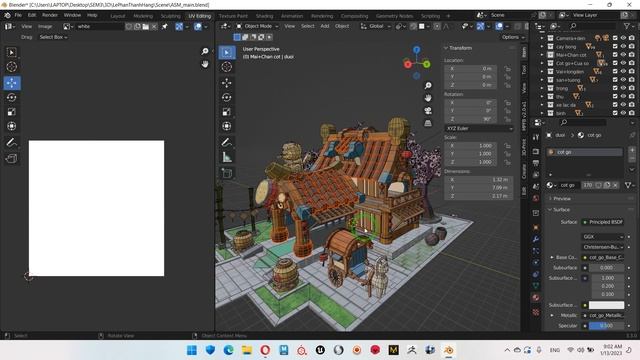The height and width of the screenshot is (360, 640).
Task: Activate the Annotate tool in UV editor
Action: point(11,142)
